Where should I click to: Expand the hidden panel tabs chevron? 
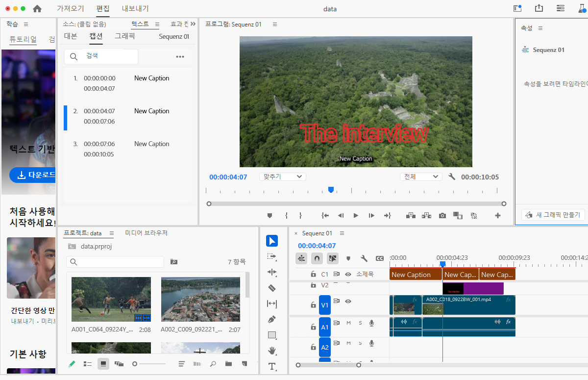[193, 24]
